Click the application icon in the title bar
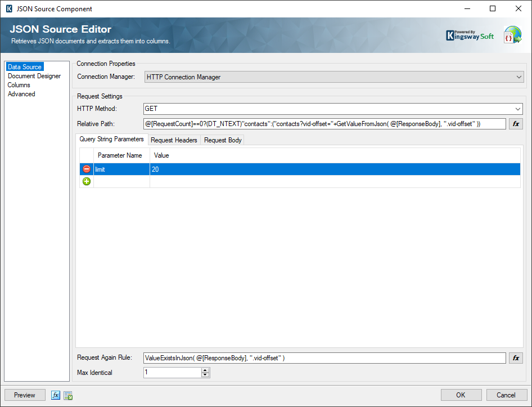 point(8,8)
